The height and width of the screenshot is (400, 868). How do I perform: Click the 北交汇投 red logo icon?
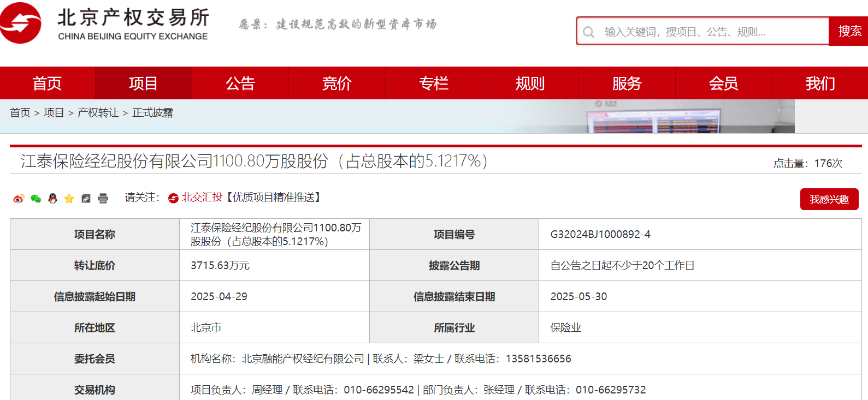(173, 198)
